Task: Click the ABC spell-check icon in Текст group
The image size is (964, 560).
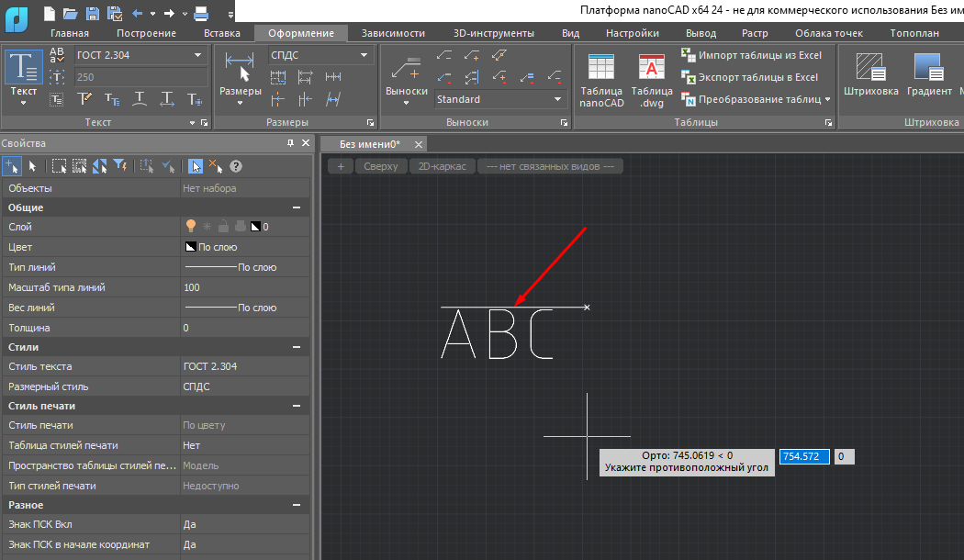Action: (x=57, y=55)
